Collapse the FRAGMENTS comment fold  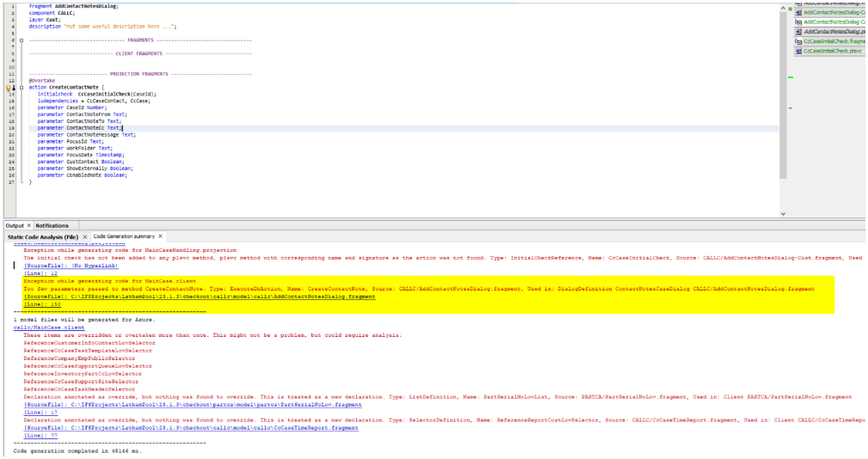[x=21, y=40]
